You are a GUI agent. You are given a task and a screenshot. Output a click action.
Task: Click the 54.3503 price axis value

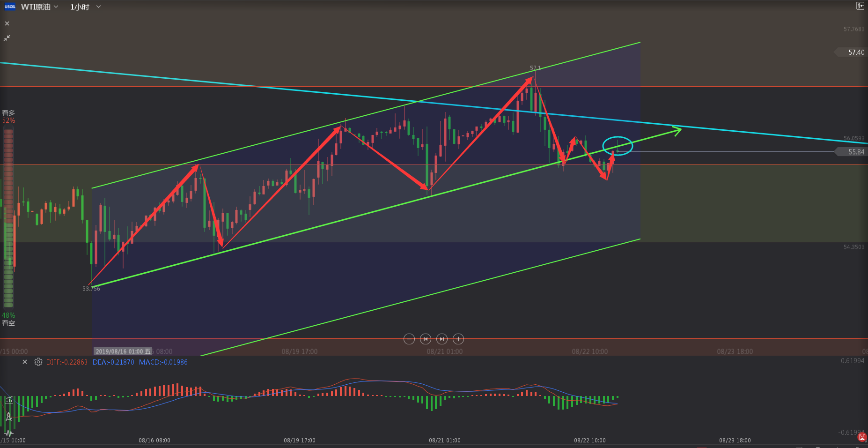point(854,247)
